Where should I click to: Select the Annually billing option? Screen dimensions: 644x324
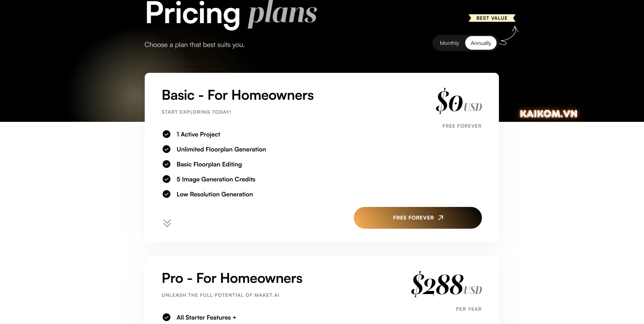coord(481,43)
